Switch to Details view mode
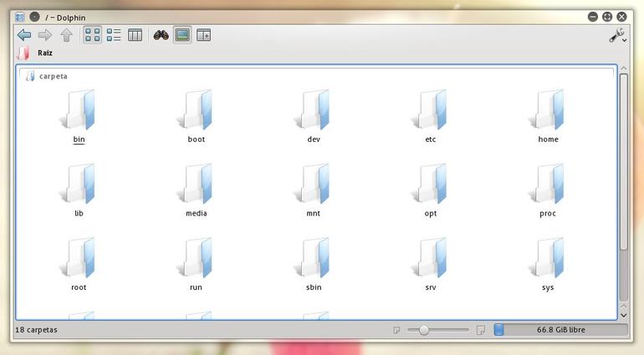The image size is (644, 355). [x=114, y=35]
